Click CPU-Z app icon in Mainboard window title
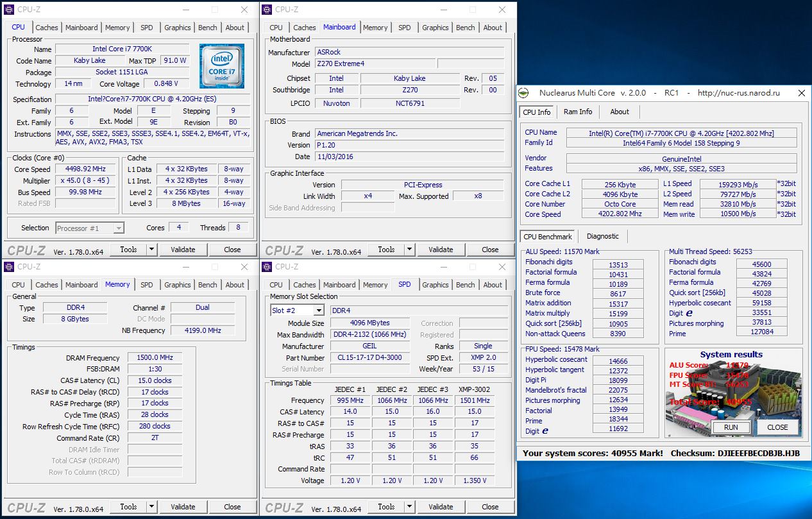The height and width of the screenshot is (519, 812). [267, 10]
